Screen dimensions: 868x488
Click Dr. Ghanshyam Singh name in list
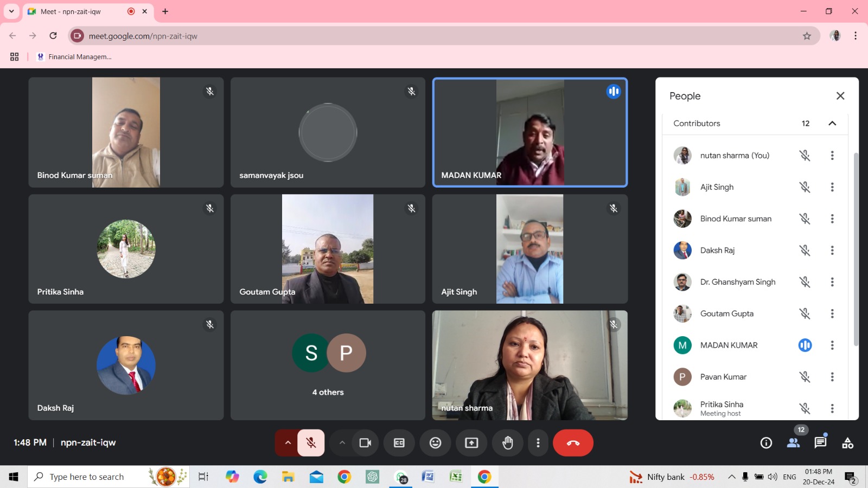738,282
